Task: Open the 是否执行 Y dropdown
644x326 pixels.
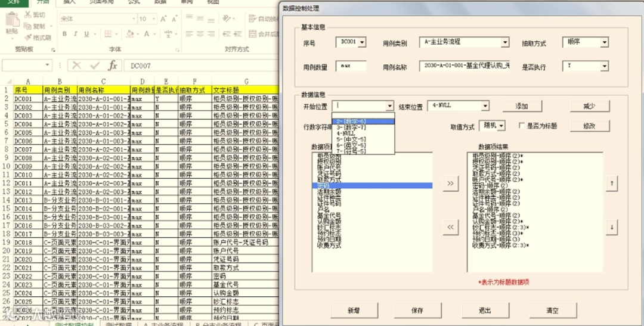Action: [604, 66]
